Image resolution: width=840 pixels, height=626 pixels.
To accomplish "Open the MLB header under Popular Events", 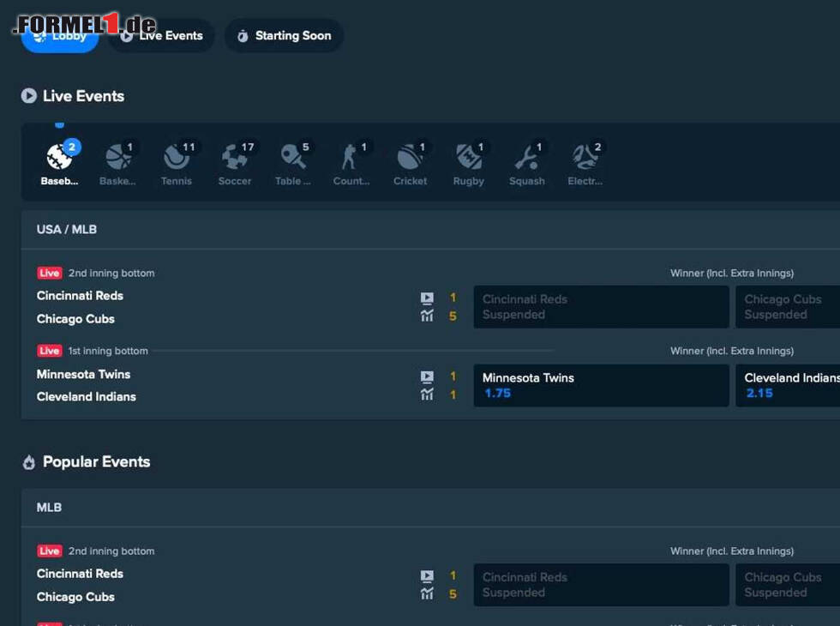I will 49,508.
